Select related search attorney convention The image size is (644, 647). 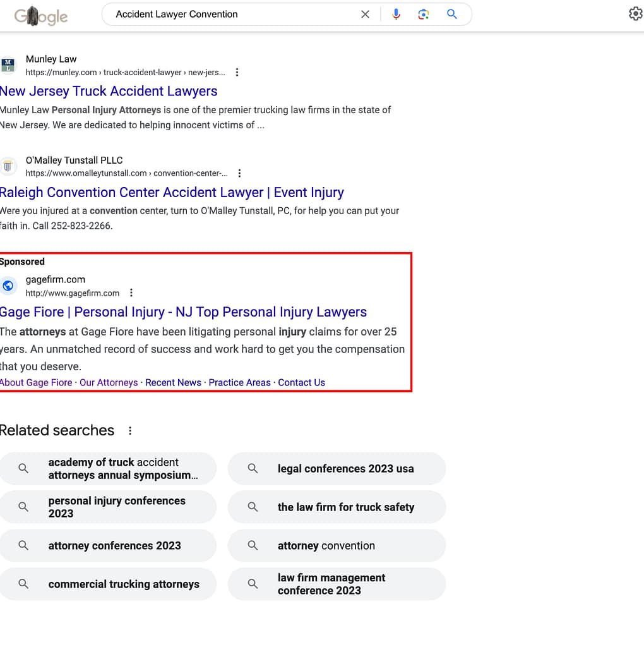tap(337, 545)
